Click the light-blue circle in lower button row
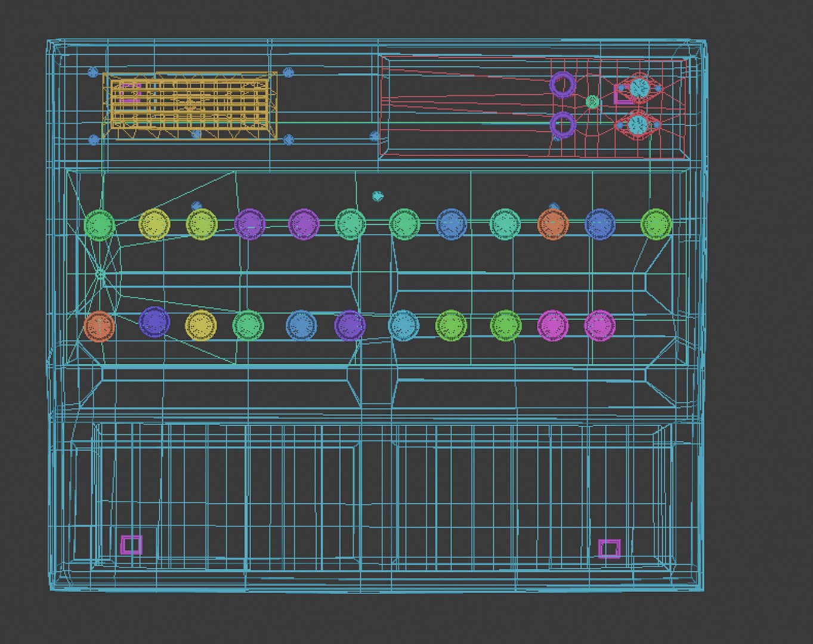The width and height of the screenshot is (813, 644). point(404,326)
